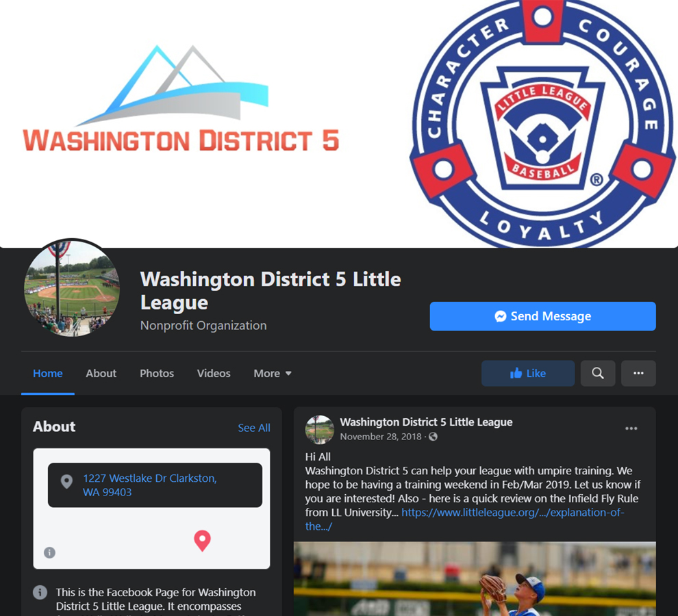Switch to the About tab
The image size is (678, 616).
101,373
